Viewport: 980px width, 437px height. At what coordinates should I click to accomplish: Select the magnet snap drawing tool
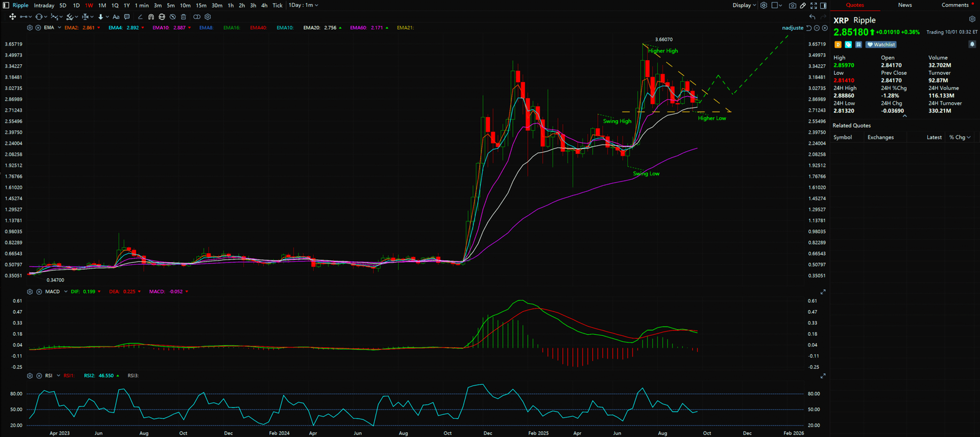(151, 17)
